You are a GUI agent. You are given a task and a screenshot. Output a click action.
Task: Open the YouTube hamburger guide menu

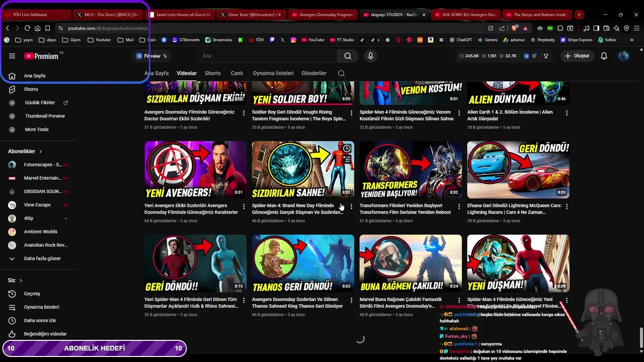tap(12, 56)
